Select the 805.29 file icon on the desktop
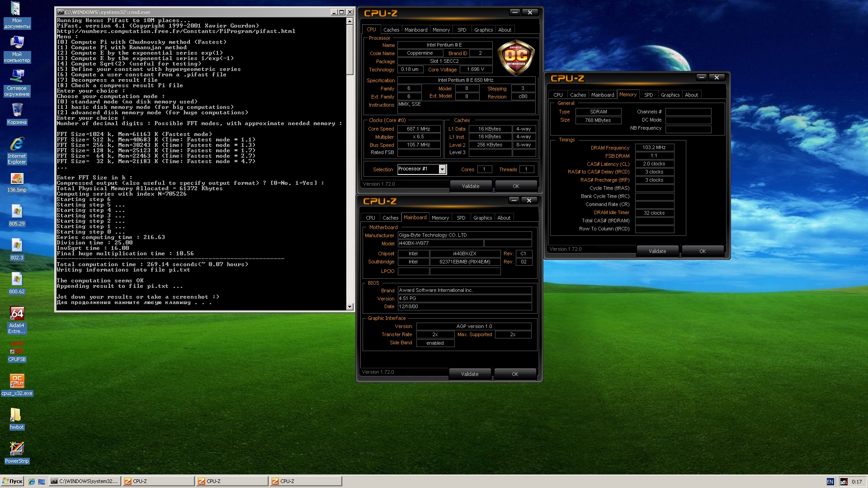 [17, 216]
